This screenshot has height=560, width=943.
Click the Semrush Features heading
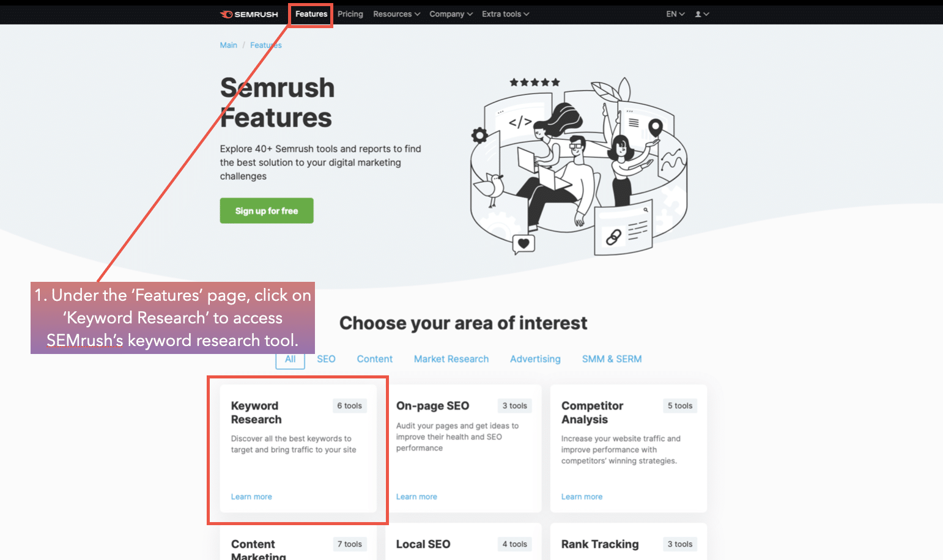coord(277,103)
